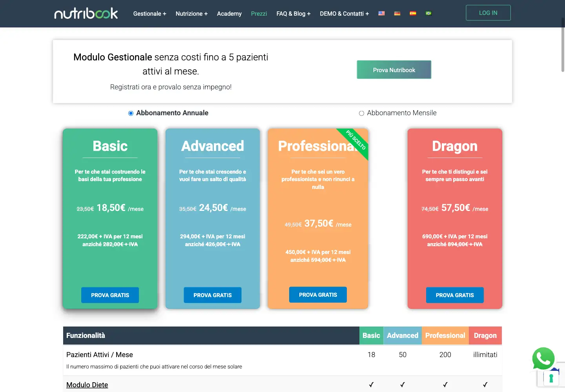Click the Dragon column header in table
This screenshot has width=565, height=392.
485,336
